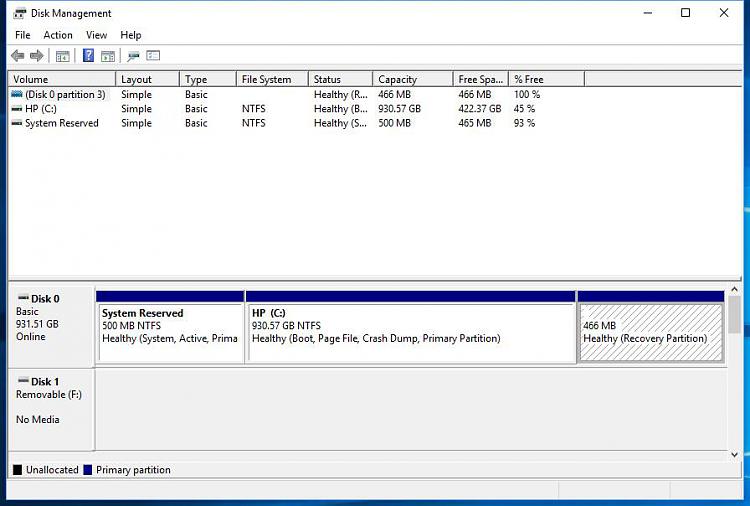This screenshot has width=750, height=506.
Task: Click the disk icon next to Disk 1 label
Action: (x=23, y=381)
